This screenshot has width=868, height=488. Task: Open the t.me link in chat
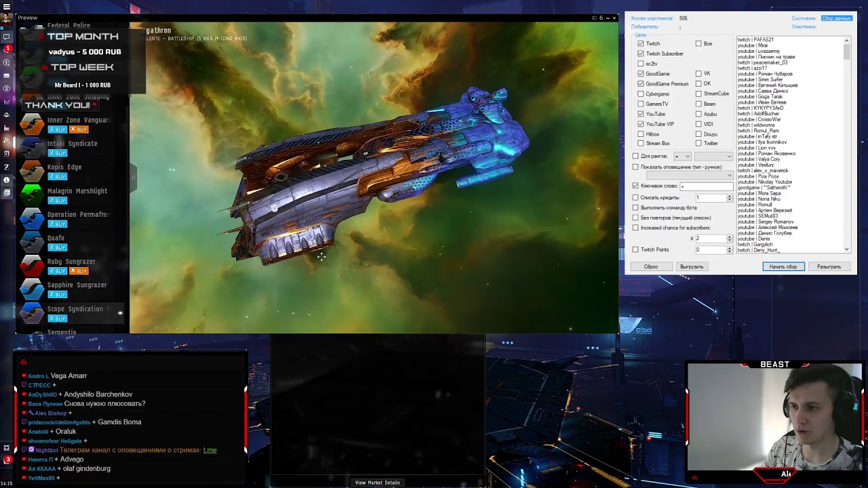pos(210,450)
